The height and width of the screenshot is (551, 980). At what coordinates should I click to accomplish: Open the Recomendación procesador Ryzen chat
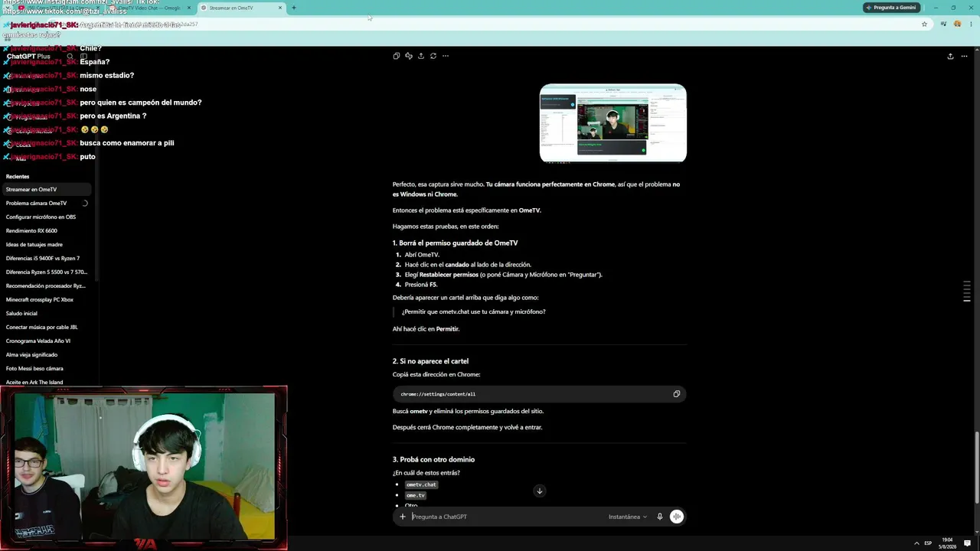pos(46,285)
